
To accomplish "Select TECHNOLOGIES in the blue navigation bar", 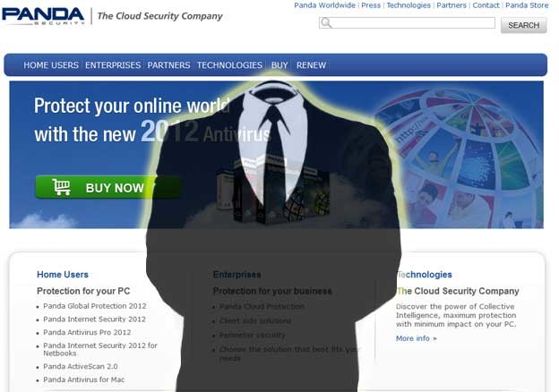I will [x=229, y=65].
